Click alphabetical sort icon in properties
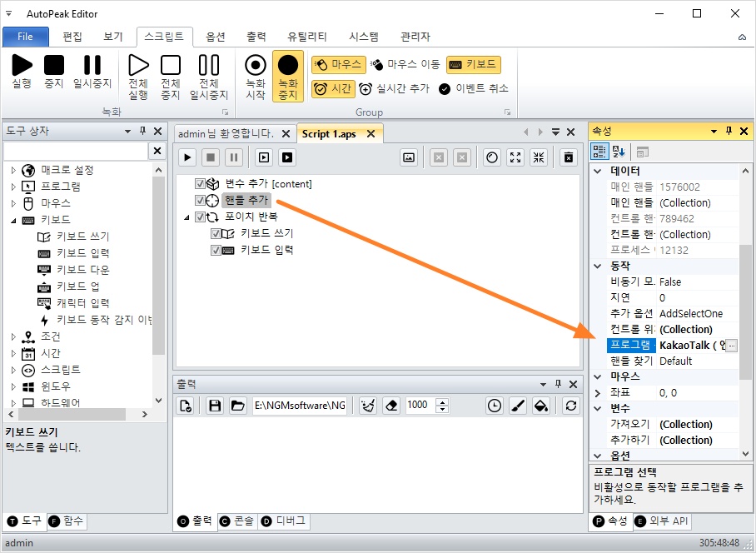The image size is (756, 553). coord(619,152)
